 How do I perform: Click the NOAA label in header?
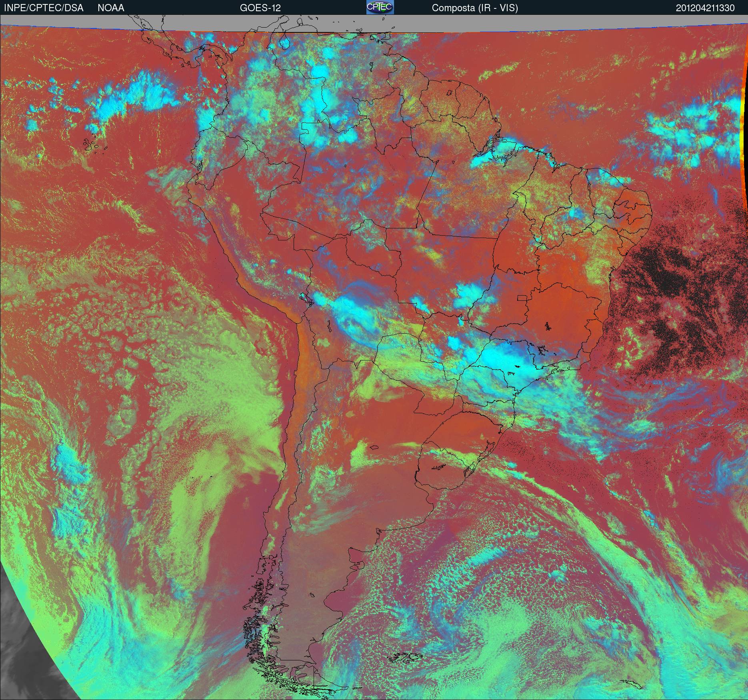tap(111, 8)
